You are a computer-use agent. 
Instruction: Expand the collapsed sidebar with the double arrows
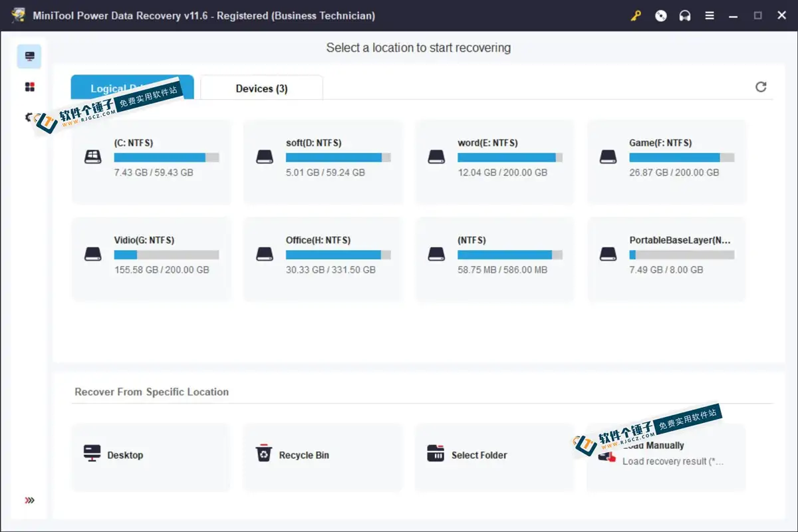point(29,500)
